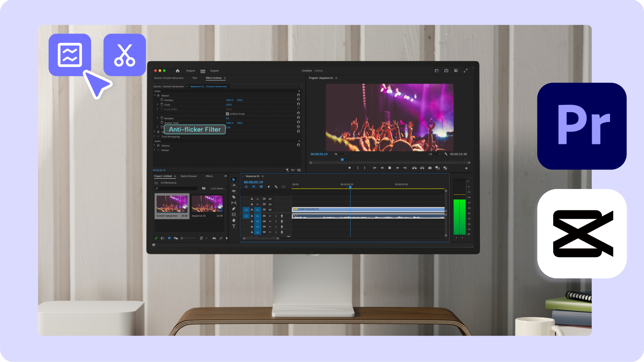Select the Track Select Forward tool
644x362 pixels.
pyautogui.click(x=233, y=185)
